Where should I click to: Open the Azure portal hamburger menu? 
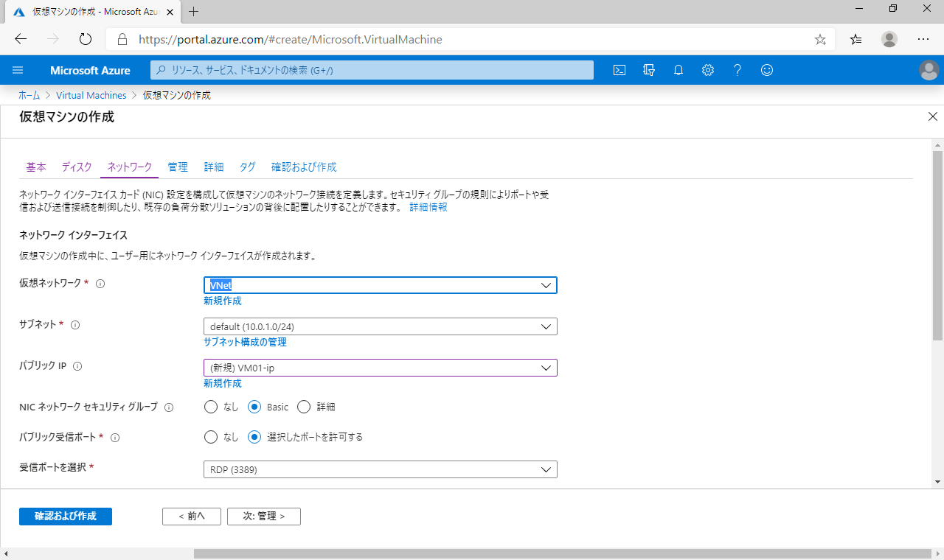click(18, 70)
